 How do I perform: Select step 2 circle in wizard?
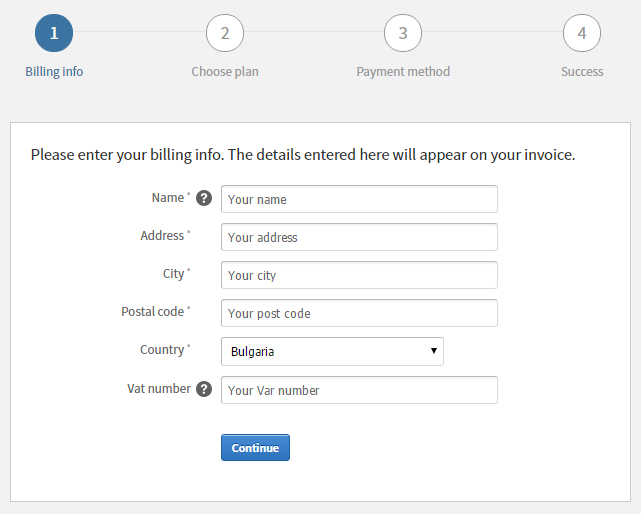(225, 33)
